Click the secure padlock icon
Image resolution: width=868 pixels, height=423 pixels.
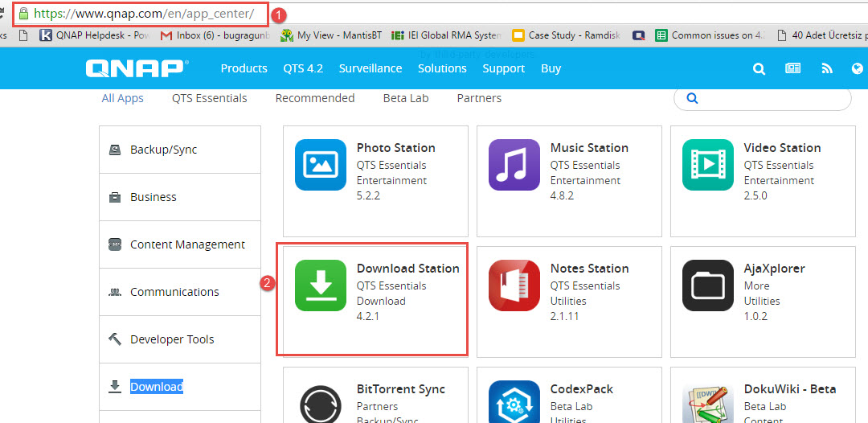click(23, 14)
